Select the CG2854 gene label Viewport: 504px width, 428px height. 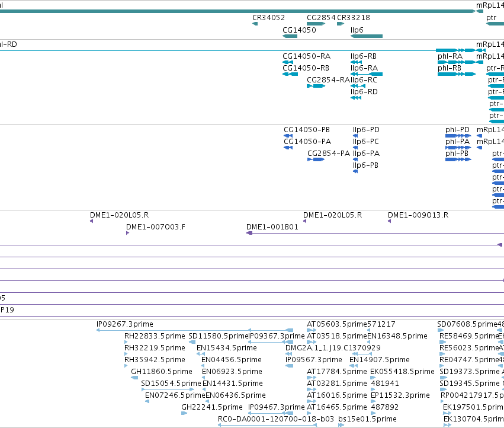321,18
